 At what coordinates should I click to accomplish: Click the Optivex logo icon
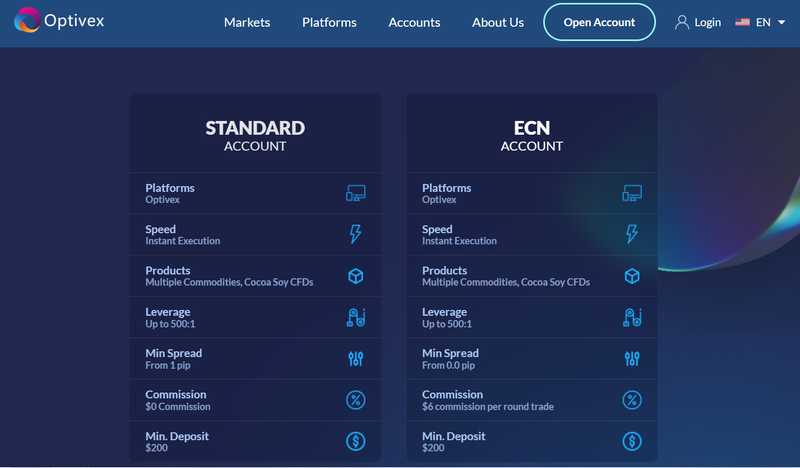point(27,20)
